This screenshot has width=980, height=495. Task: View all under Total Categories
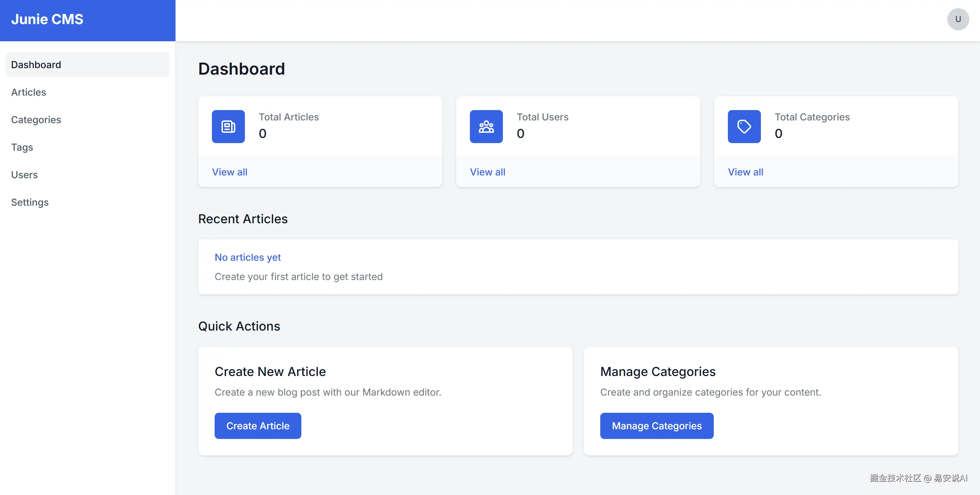pyautogui.click(x=745, y=172)
